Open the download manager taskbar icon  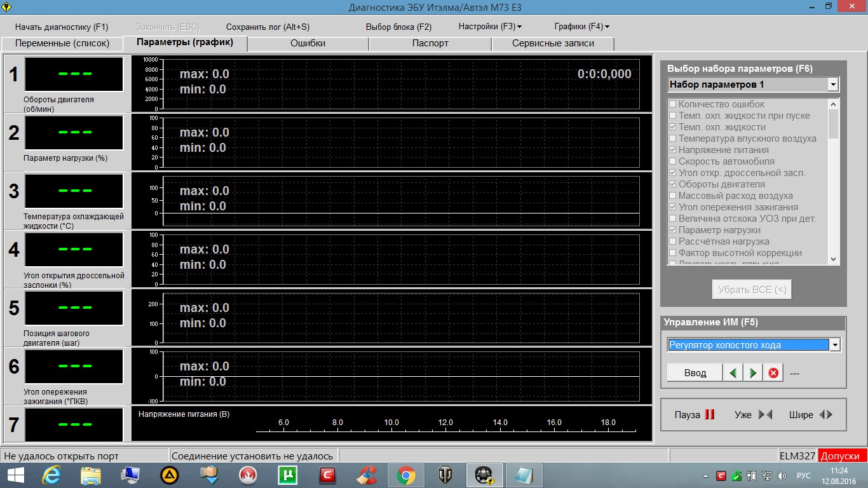208,475
